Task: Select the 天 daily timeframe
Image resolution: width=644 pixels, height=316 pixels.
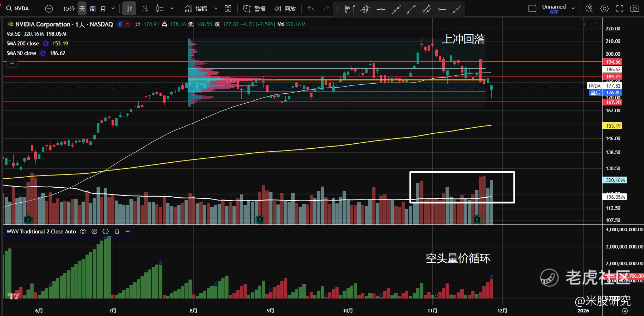Action: tap(82, 9)
